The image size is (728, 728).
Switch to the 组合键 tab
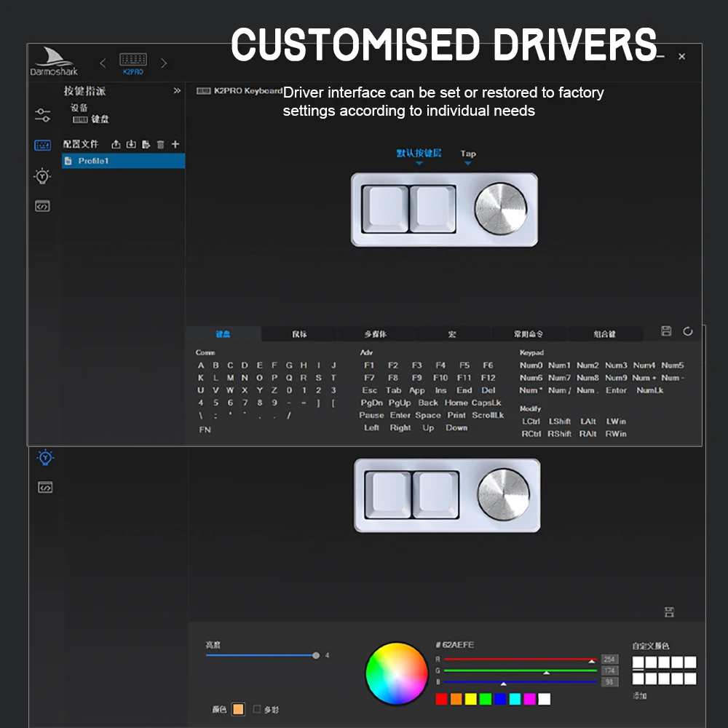coord(604,334)
